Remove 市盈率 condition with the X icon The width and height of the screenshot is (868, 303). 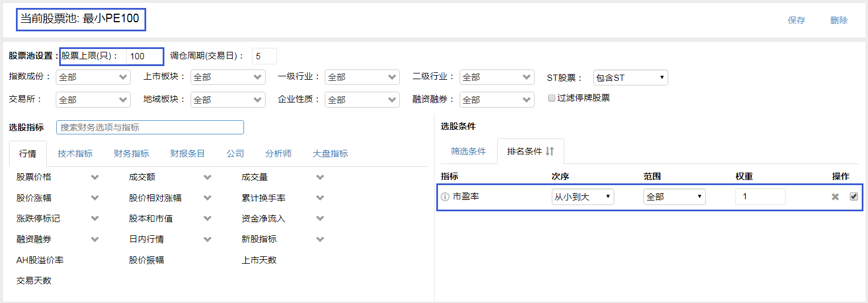835,196
